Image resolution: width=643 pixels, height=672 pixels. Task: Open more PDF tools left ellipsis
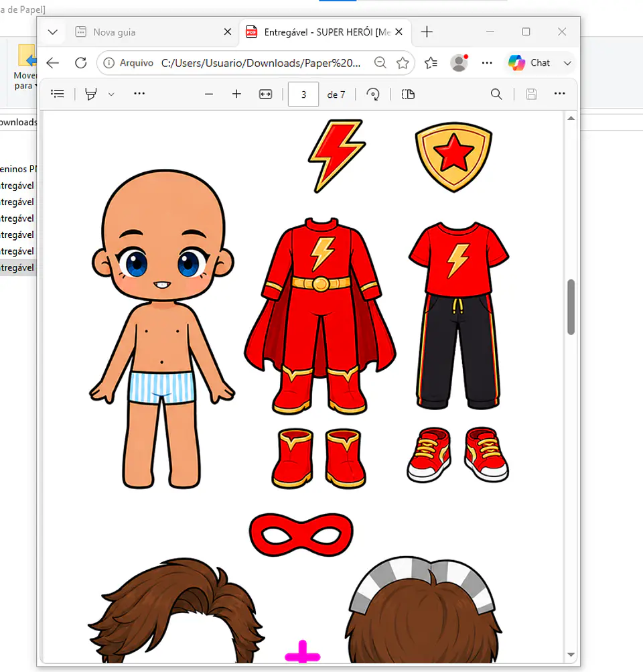[x=140, y=93]
